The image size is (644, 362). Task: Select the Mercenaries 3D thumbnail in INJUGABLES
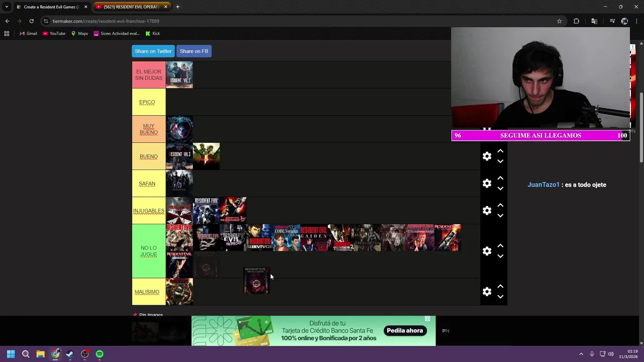[233, 211]
